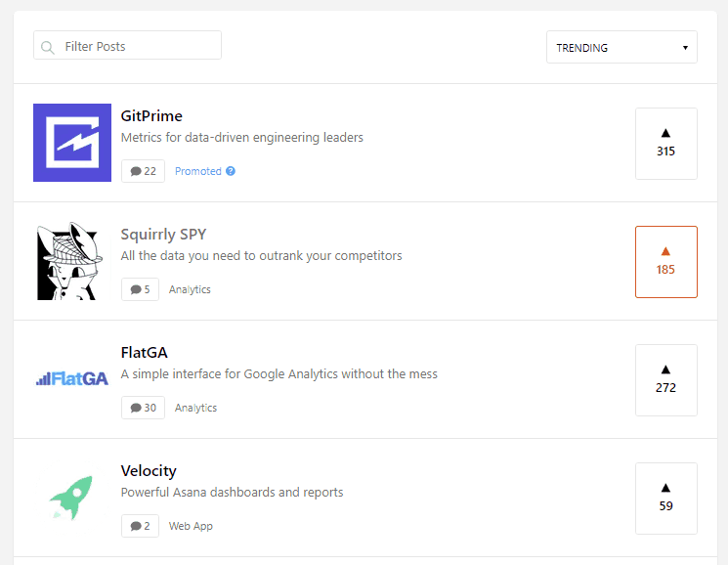This screenshot has width=728, height=565.
Task: Upvote Velocity with 59 votes
Action: click(666, 499)
